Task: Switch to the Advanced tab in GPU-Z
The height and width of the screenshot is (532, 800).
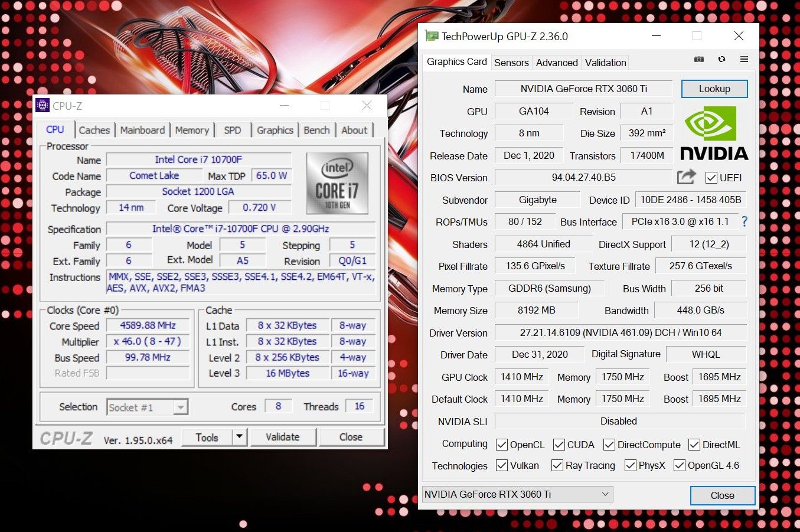Action: (557, 63)
